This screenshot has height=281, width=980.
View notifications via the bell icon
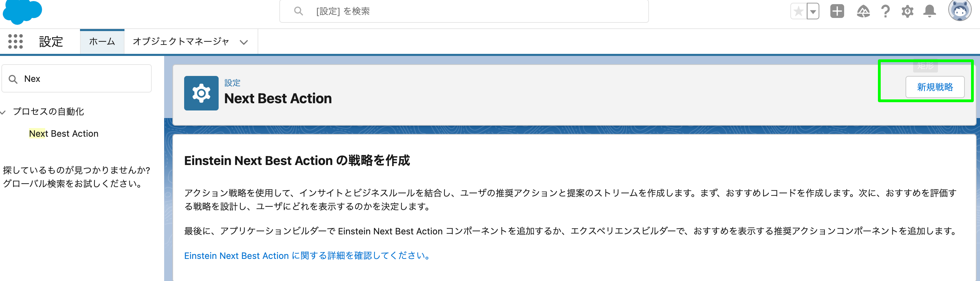[x=930, y=11]
